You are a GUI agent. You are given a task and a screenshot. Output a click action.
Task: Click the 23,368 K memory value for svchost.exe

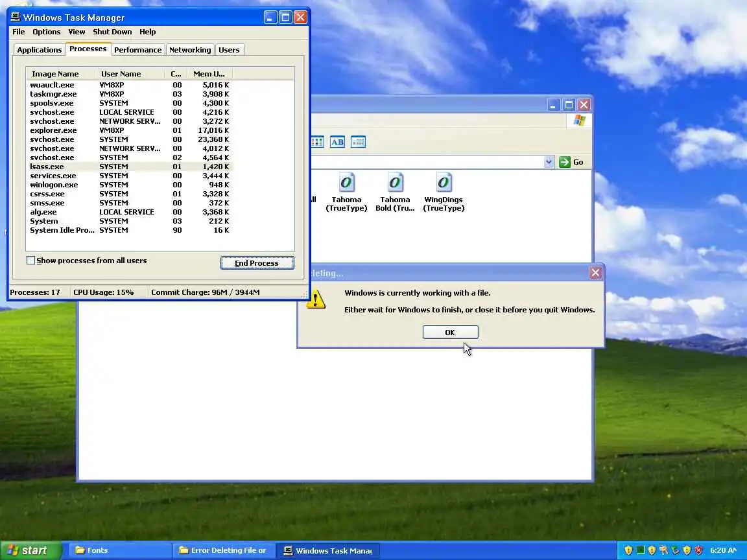coord(213,139)
